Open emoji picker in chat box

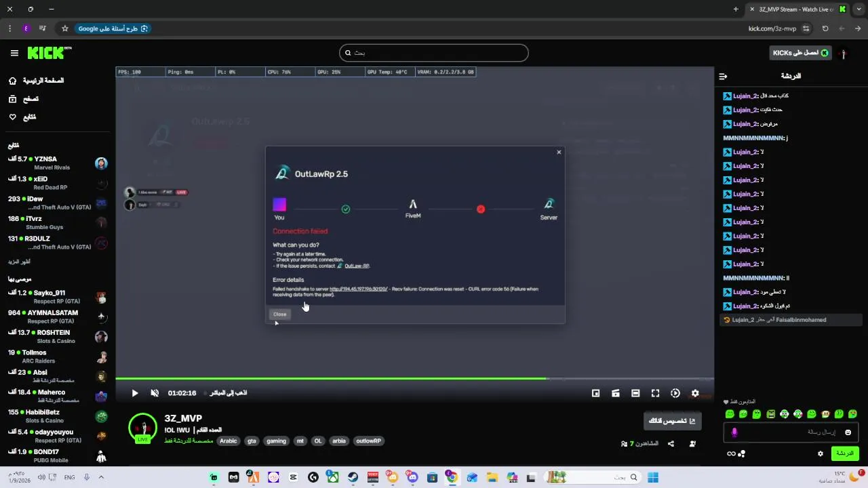click(848, 432)
